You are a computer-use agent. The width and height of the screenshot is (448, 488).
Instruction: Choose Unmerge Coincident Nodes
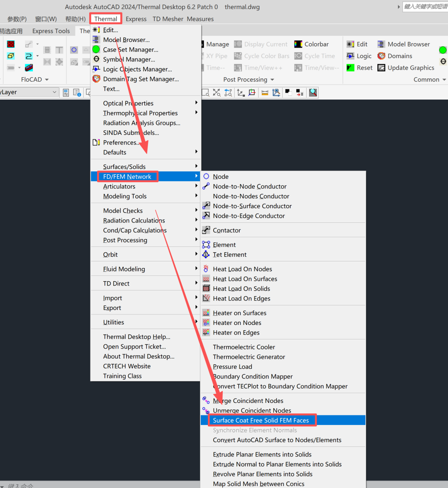click(252, 410)
